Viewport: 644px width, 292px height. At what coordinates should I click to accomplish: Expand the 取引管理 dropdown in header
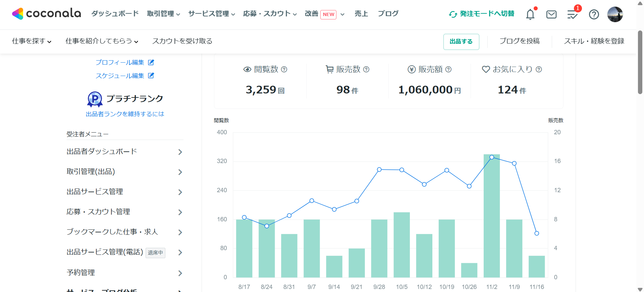[163, 14]
